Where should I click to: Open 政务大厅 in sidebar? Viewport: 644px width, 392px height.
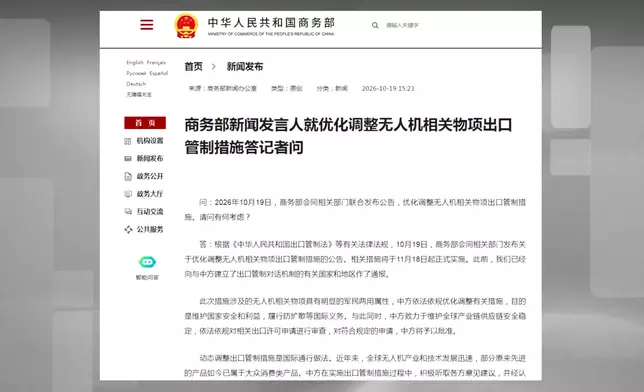(x=150, y=194)
